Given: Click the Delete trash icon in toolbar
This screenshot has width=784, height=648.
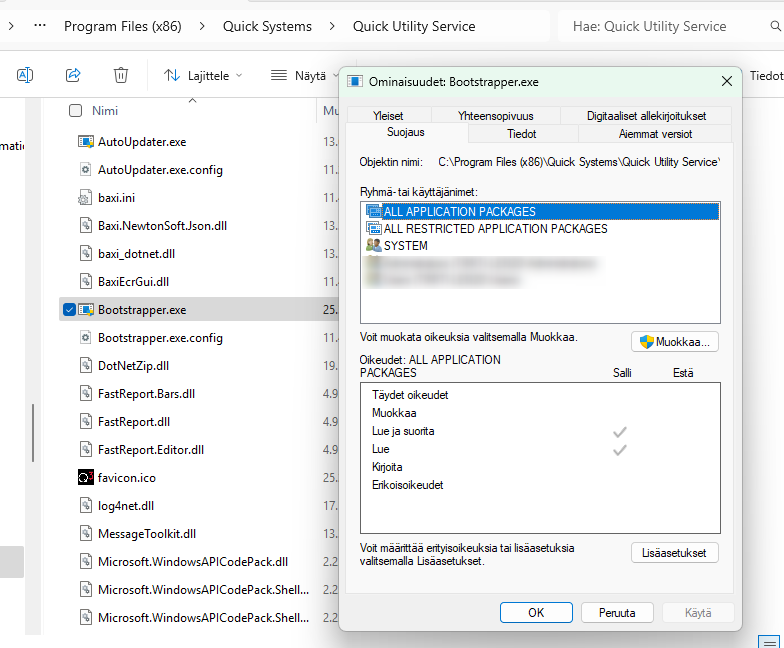Looking at the screenshot, I should 121,76.
